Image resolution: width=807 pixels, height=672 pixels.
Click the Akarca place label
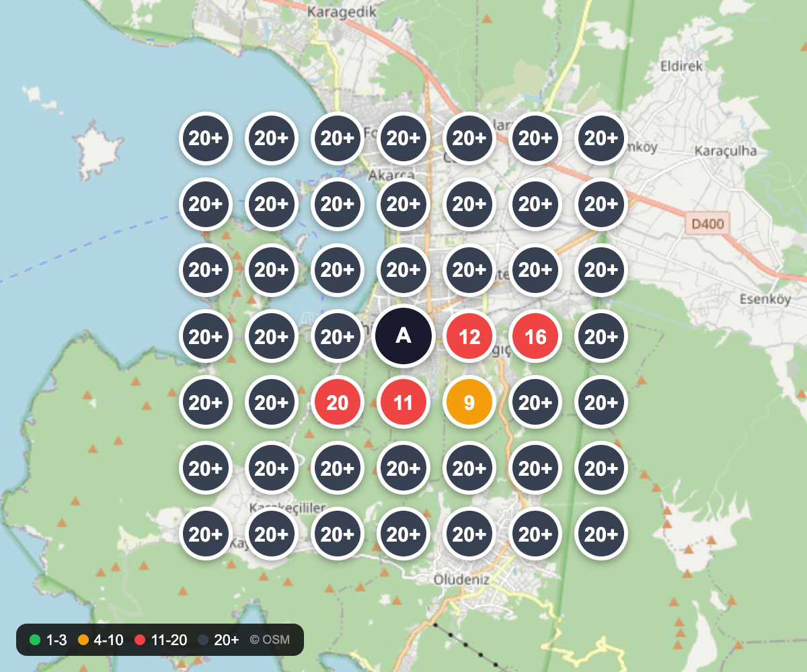click(391, 175)
